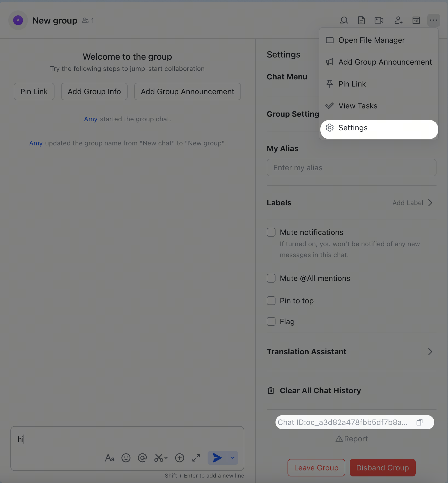
Task: Click the Disband Group button
Action: point(383,467)
